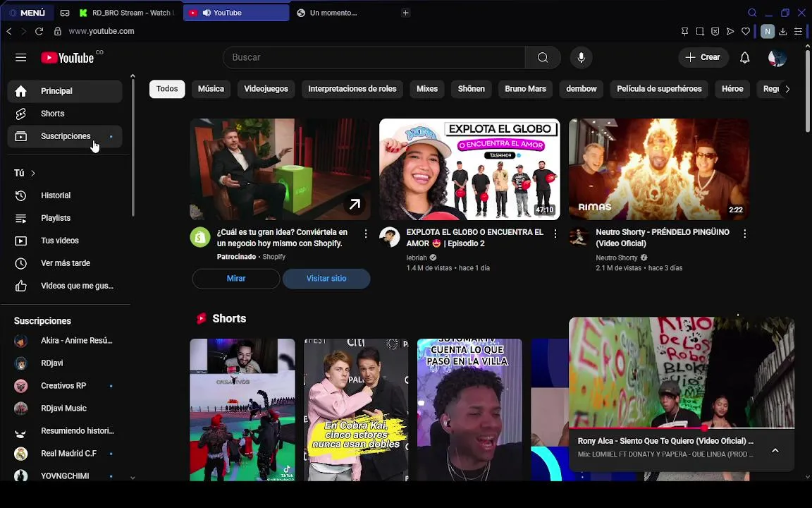Select the Música filter chip
812x508 pixels.
point(211,89)
